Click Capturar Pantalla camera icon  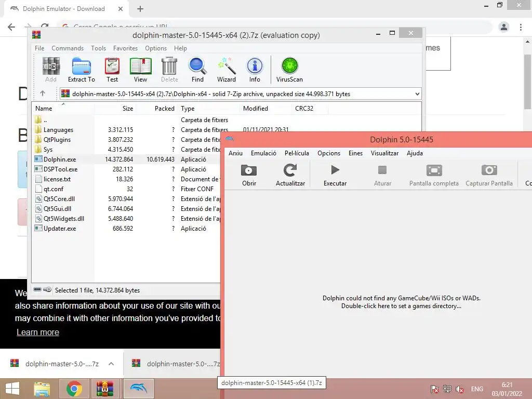click(489, 175)
